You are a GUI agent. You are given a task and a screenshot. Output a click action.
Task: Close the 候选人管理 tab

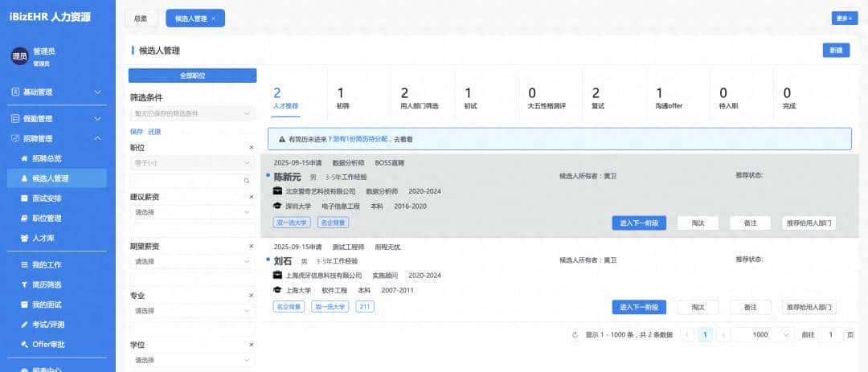click(213, 18)
